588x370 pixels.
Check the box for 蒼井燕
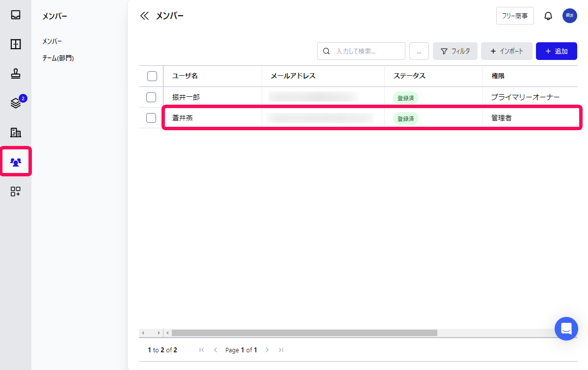click(151, 118)
